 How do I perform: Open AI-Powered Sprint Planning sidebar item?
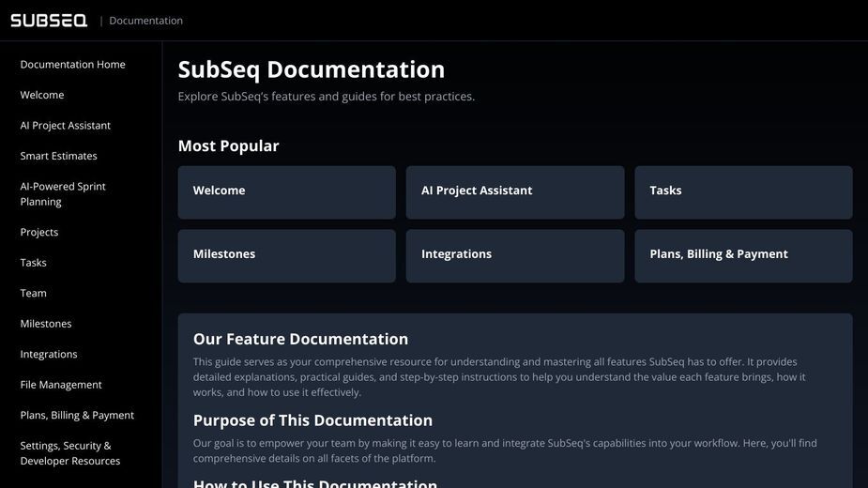click(63, 194)
